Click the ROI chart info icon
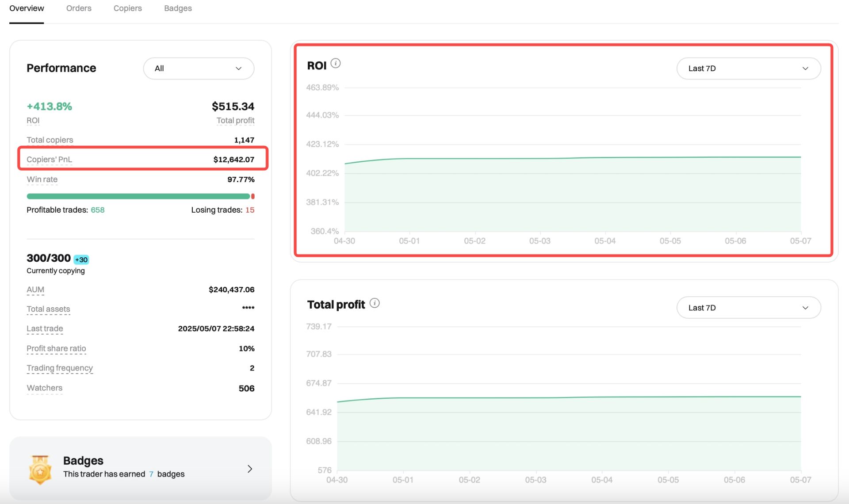This screenshot has height=504, width=849. [x=336, y=63]
